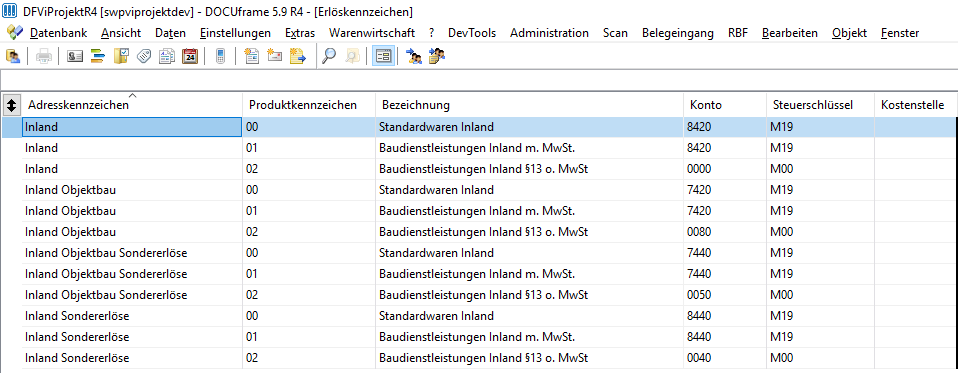Open the Datenbank menu
Image resolution: width=958 pixels, height=373 pixels.
tap(59, 33)
